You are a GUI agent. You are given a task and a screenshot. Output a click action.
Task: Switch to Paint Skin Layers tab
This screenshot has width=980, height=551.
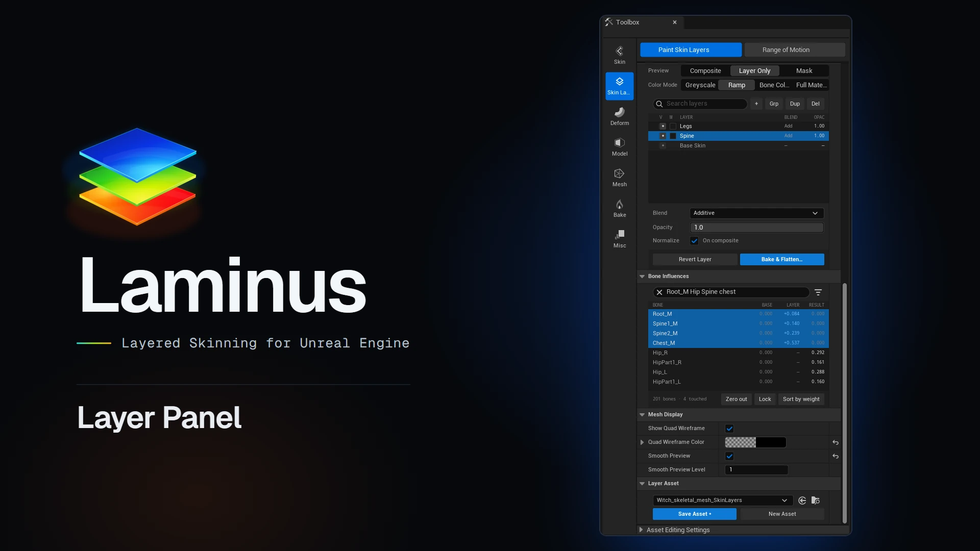(691, 49)
